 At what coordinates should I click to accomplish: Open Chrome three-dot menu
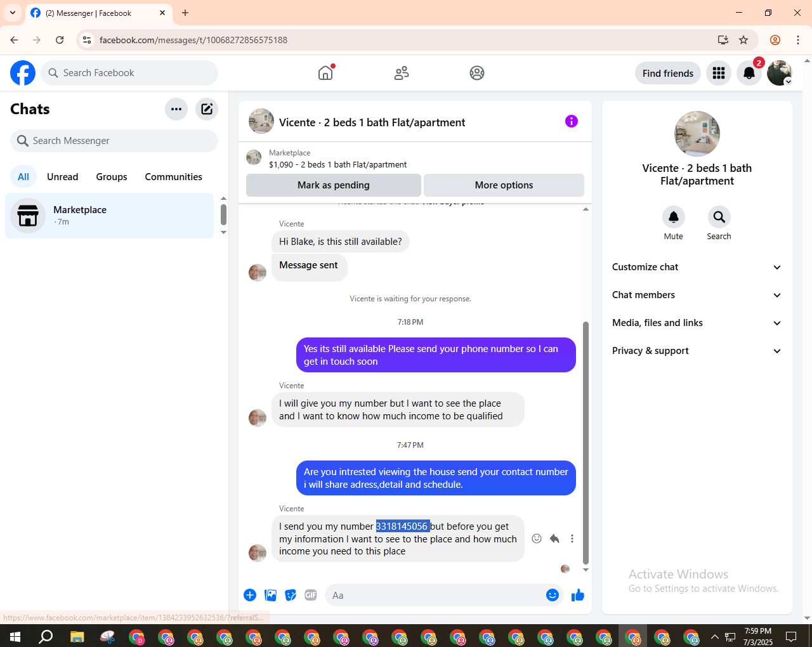(x=798, y=40)
